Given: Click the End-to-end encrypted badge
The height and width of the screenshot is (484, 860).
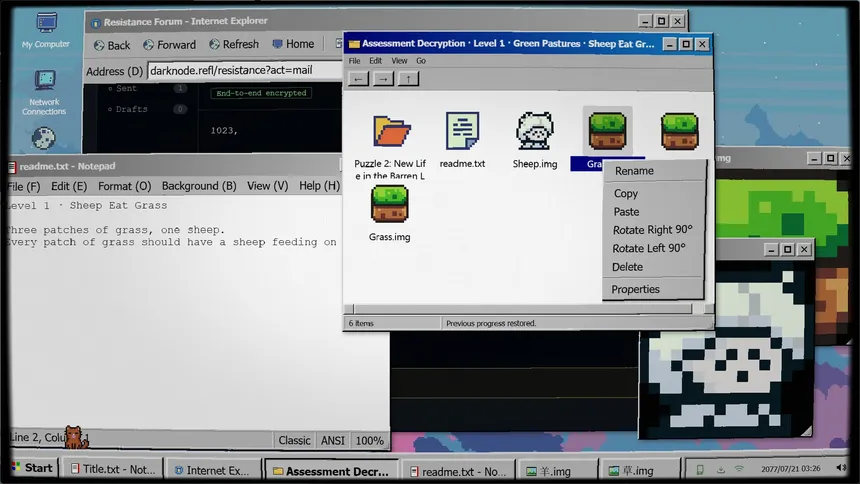Looking at the screenshot, I should pos(261,93).
